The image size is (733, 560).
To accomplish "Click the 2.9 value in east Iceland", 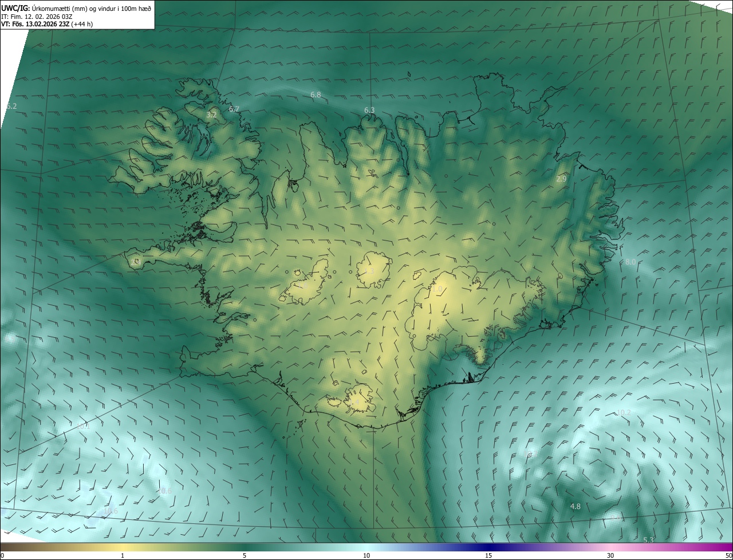I will 561,179.
